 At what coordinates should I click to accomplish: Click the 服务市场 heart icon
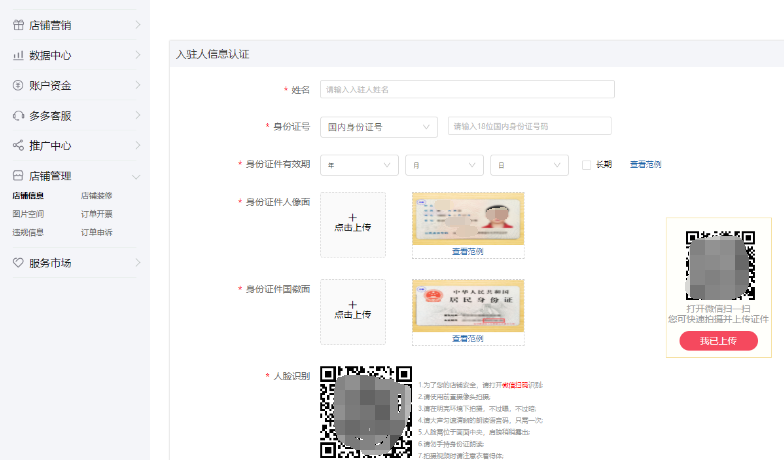[18, 262]
